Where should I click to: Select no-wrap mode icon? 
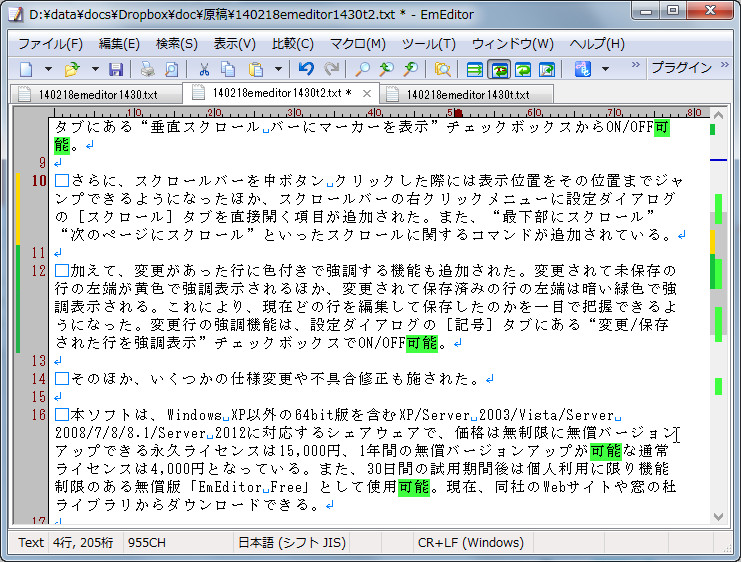(474, 69)
